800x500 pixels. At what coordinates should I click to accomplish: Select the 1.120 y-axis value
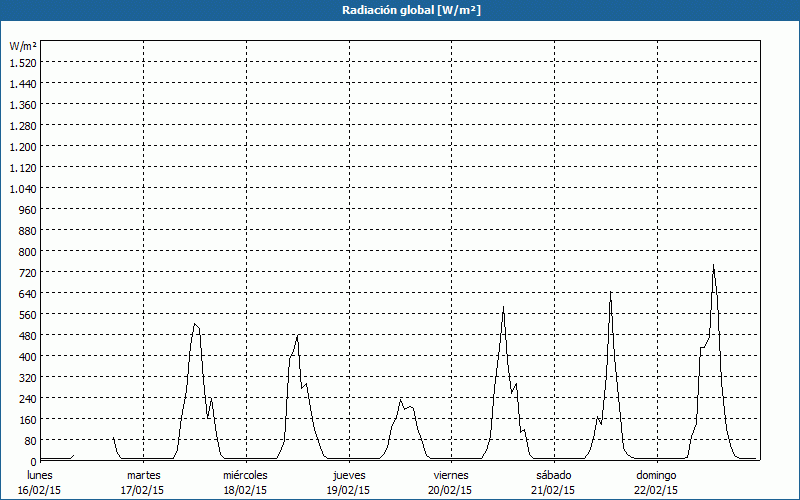pos(23,168)
